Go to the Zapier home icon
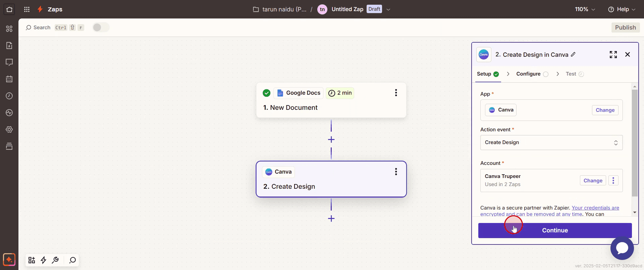The height and width of the screenshot is (270, 644). tap(9, 9)
